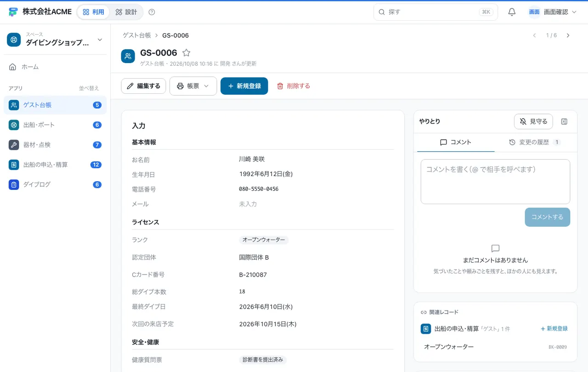
Task: Click the 新規登録 primary button
Action: [244, 86]
